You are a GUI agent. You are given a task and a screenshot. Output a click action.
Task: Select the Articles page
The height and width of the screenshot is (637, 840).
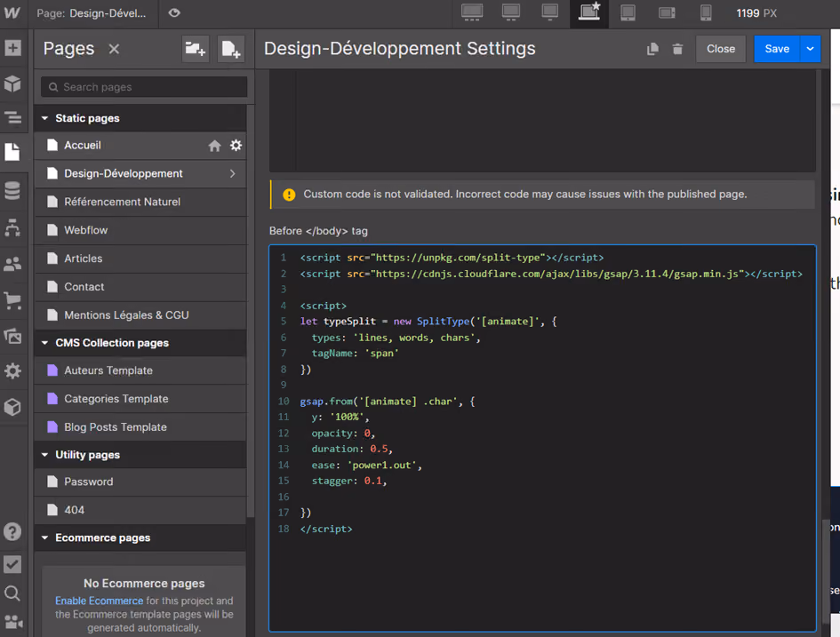point(140,259)
